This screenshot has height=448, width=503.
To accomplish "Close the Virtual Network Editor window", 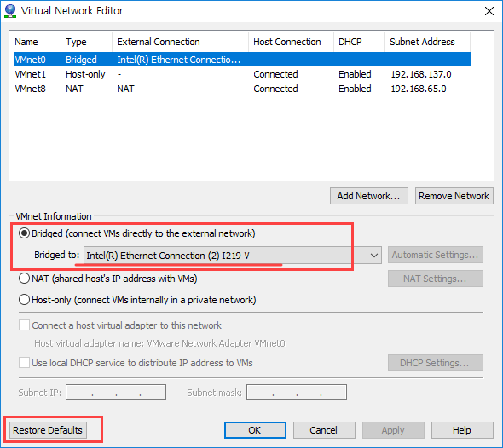I will pyautogui.click(x=489, y=11).
